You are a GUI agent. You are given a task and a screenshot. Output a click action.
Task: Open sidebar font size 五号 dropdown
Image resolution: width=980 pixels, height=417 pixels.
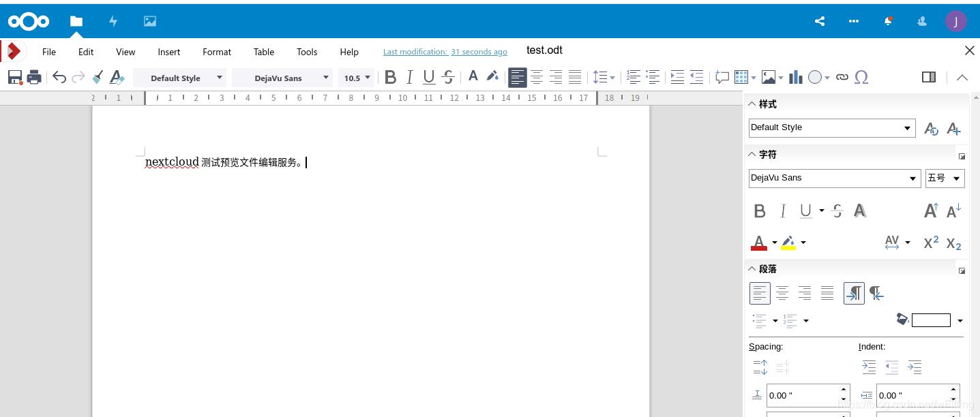945,179
